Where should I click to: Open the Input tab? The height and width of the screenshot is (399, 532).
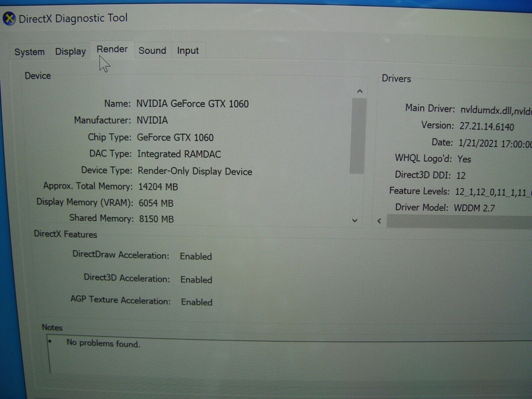(x=188, y=51)
